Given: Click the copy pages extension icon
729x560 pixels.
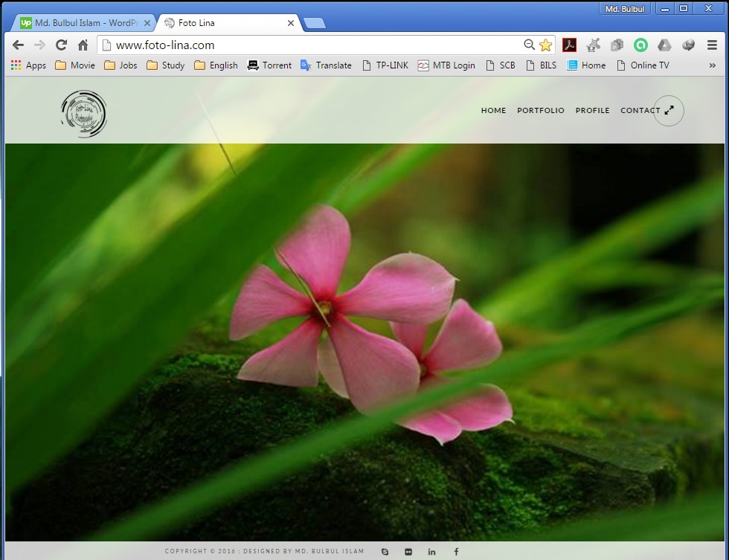Looking at the screenshot, I should point(617,45).
